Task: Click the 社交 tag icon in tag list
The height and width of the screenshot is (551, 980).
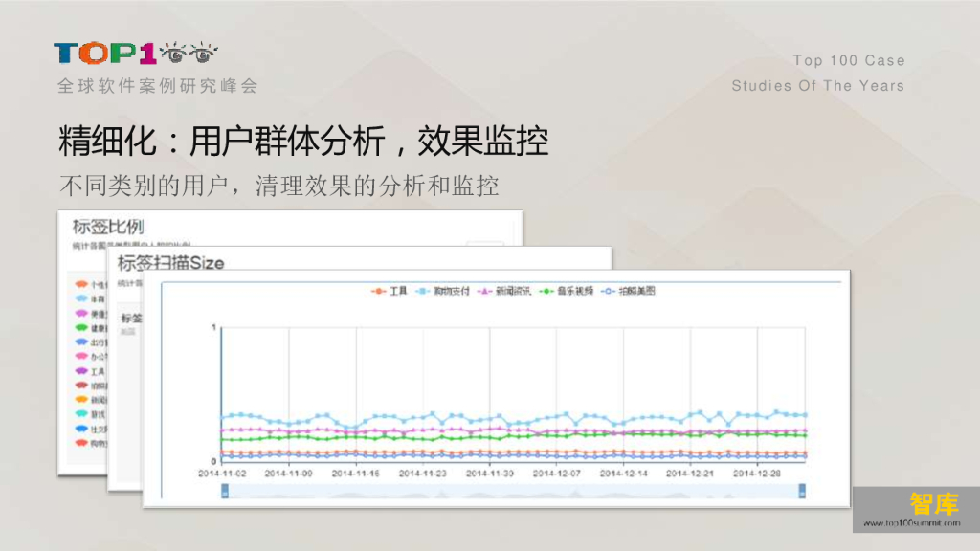Action: click(82, 430)
